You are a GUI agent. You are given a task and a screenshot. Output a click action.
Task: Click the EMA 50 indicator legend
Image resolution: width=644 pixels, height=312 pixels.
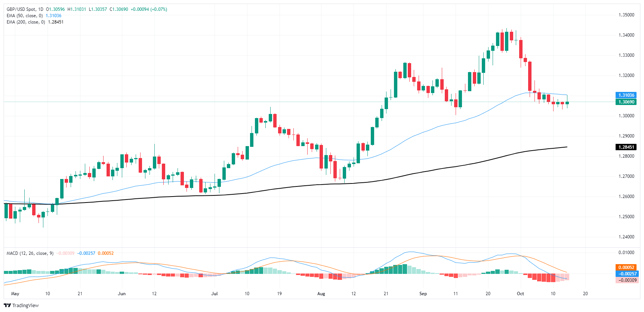click(x=25, y=16)
